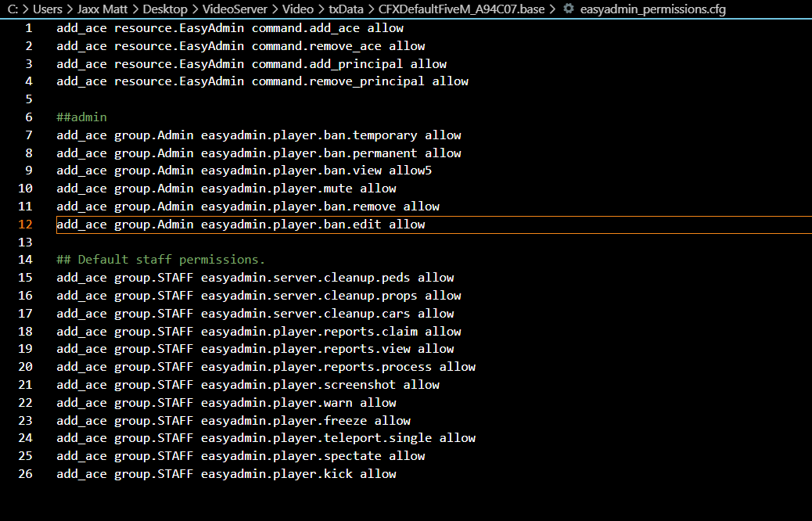Click the easyadmin.player.kick text on line 26

(277, 474)
